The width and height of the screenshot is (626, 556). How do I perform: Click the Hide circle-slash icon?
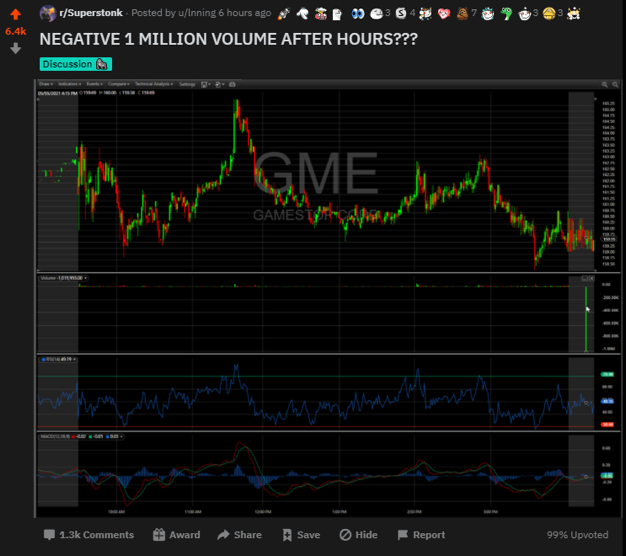pyautogui.click(x=345, y=535)
